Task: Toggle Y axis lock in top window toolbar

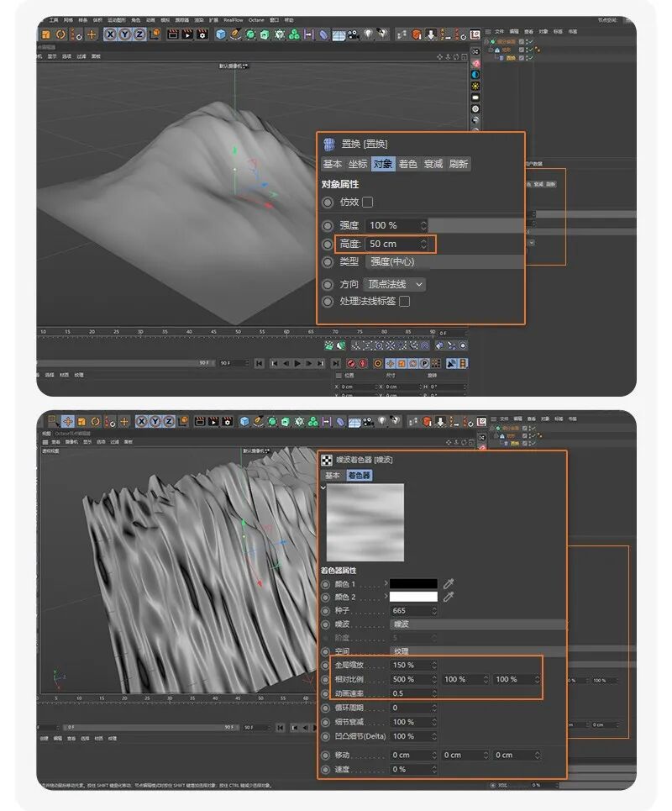Action: point(125,34)
